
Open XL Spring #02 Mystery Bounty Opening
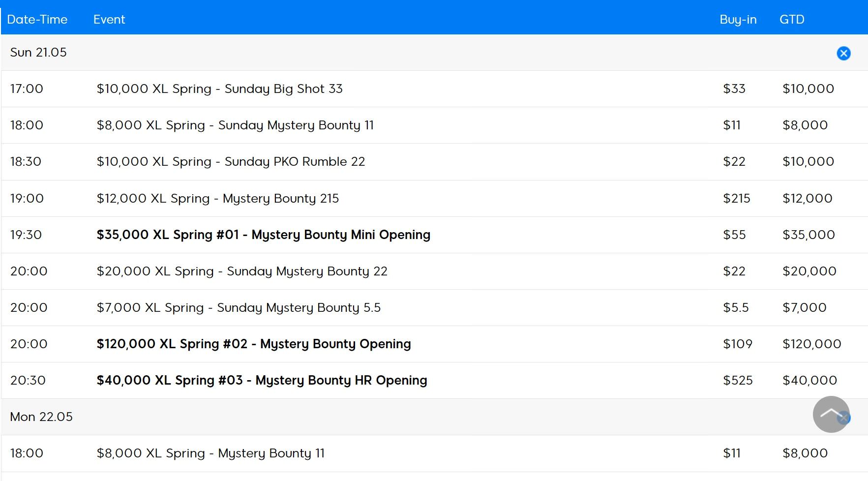pyautogui.click(x=253, y=344)
